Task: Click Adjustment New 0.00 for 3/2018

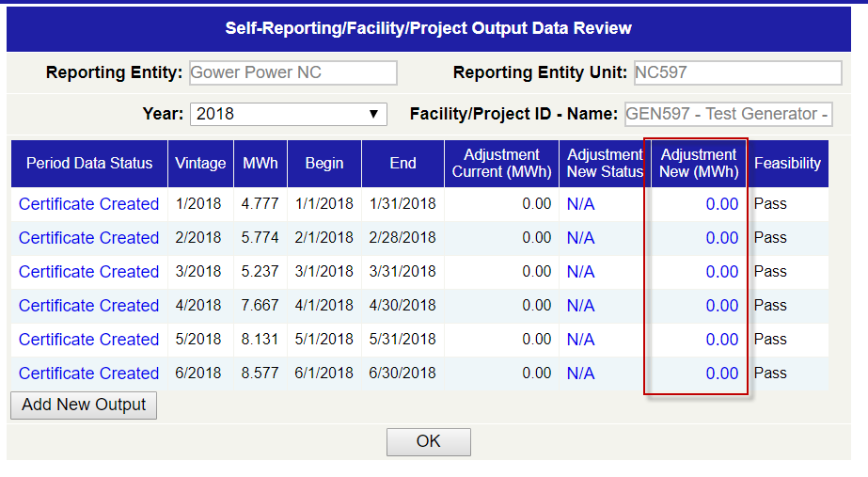Action: (x=721, y=272)
